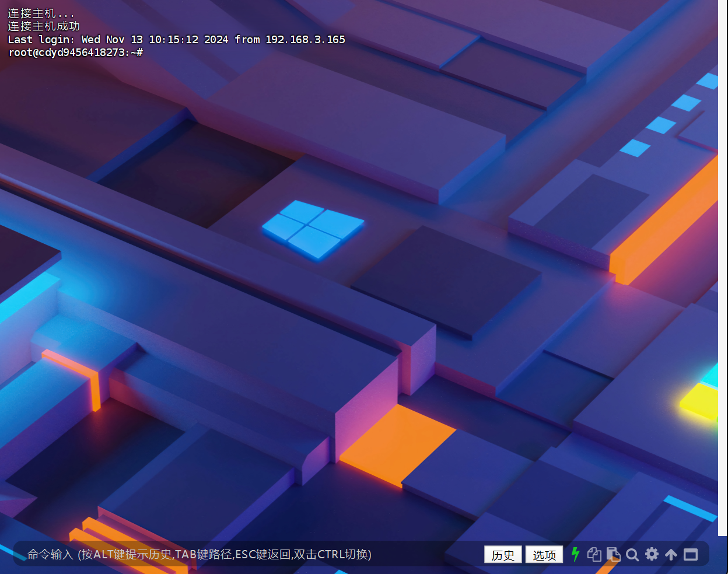Open the 历史 history button
This screenshot has height=574, width=728.
[x=503, y=555]
